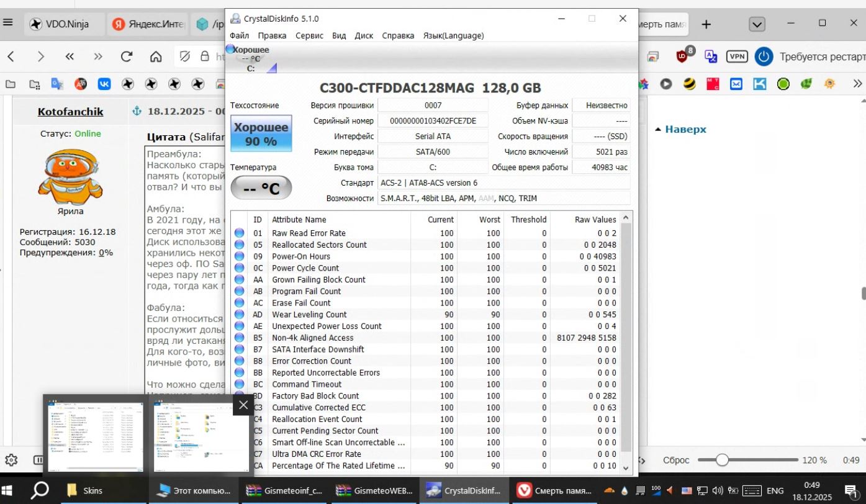Switch to Gismeteoinf_c taskbar archive window
Screen dimensions: 866x504
pos(284,490)
